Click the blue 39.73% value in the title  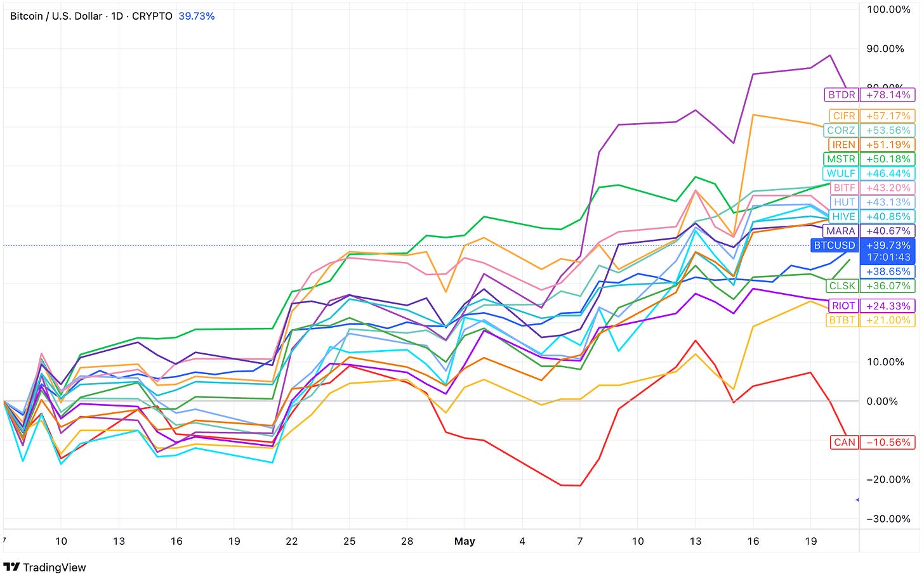[x=197, y=16]
